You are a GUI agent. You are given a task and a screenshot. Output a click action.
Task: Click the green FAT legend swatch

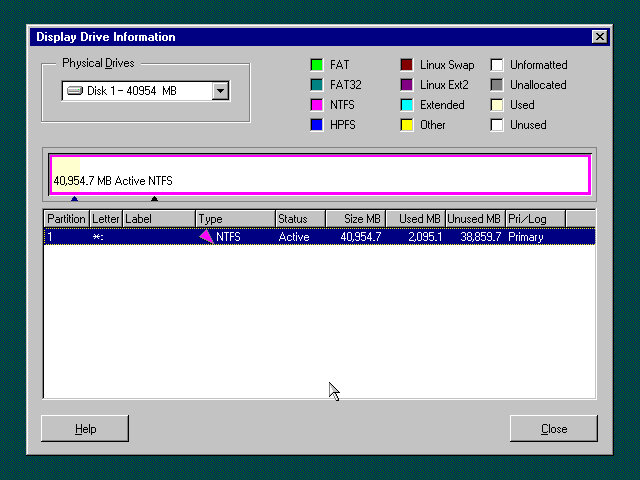(317, 65)
